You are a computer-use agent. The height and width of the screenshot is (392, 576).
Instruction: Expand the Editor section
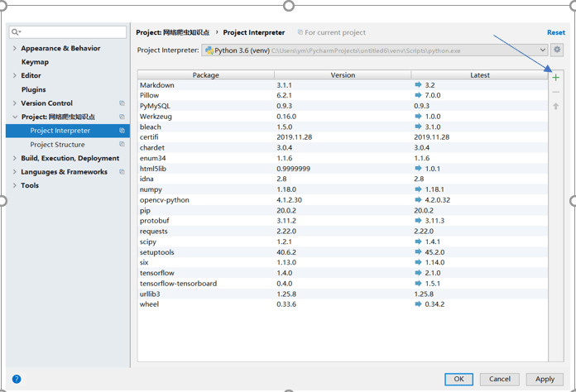15,75
